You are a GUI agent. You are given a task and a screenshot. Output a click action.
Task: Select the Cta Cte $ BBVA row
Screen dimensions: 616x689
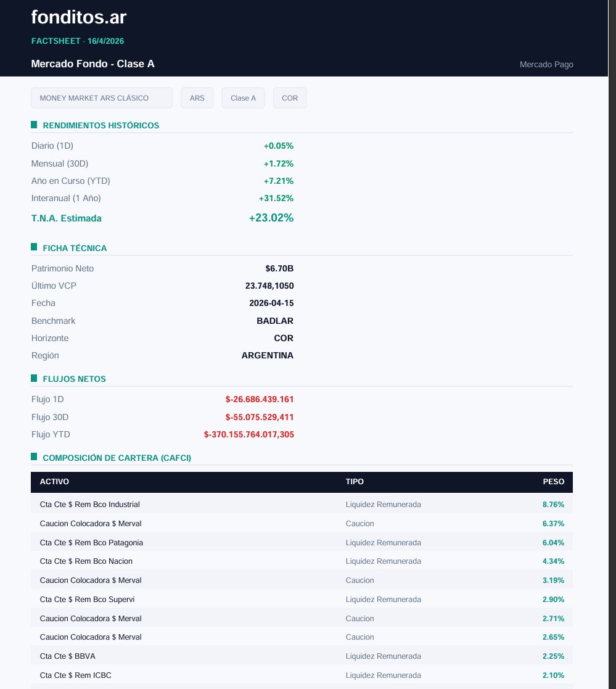click(x=302, y=656)
